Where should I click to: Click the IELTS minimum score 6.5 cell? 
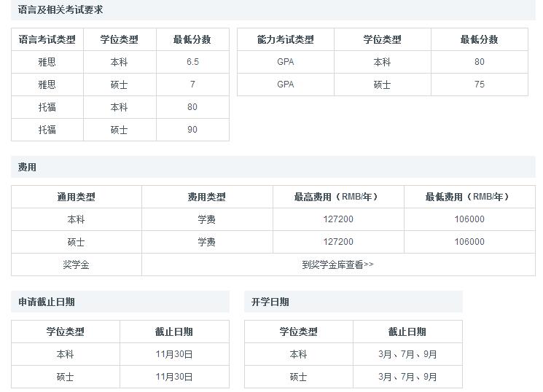(192, 62)
